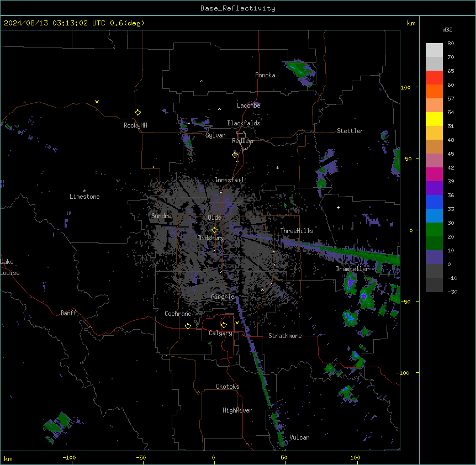Click the Base_Reflectivity title

tap(238, 8)
